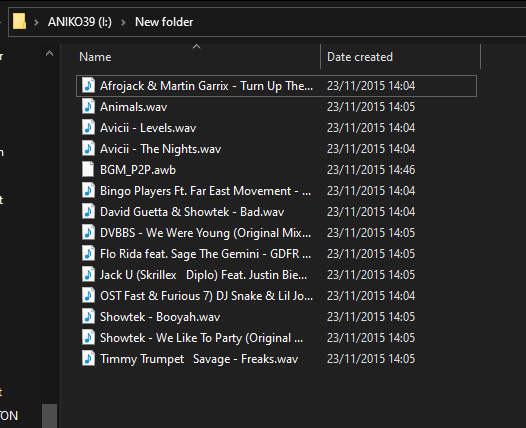
Task: Click date created of Timmy Trumpet row
Action: pyautogui.click(x=371, y=359)
